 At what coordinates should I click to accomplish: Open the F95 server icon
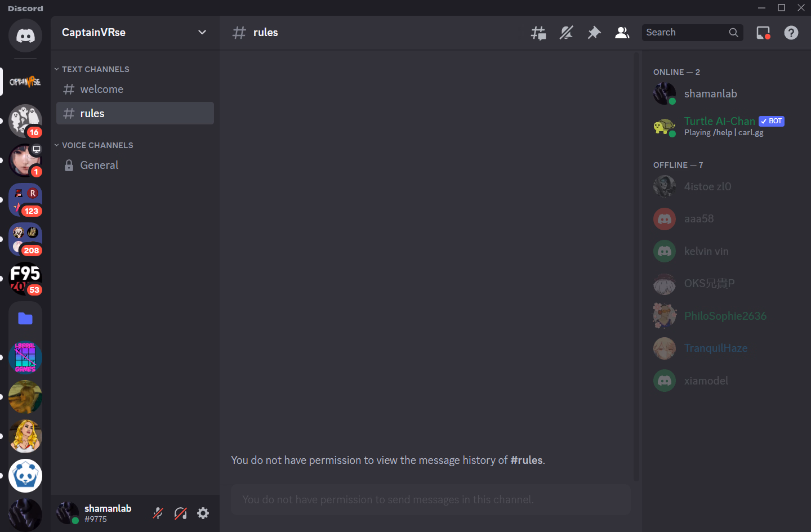pos(25,279)
